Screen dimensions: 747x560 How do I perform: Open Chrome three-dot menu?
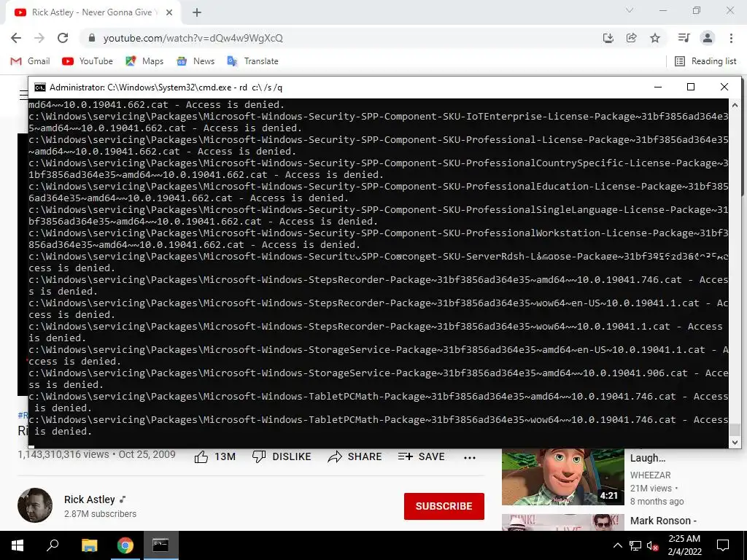click(x=731, y=38)
